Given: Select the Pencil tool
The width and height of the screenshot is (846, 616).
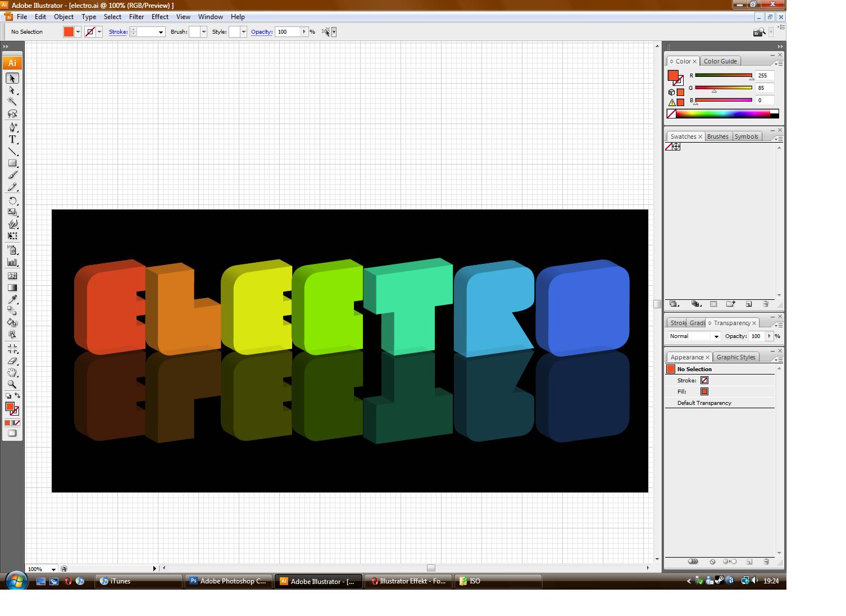Looking at the screenshot, I should point(12,187).
